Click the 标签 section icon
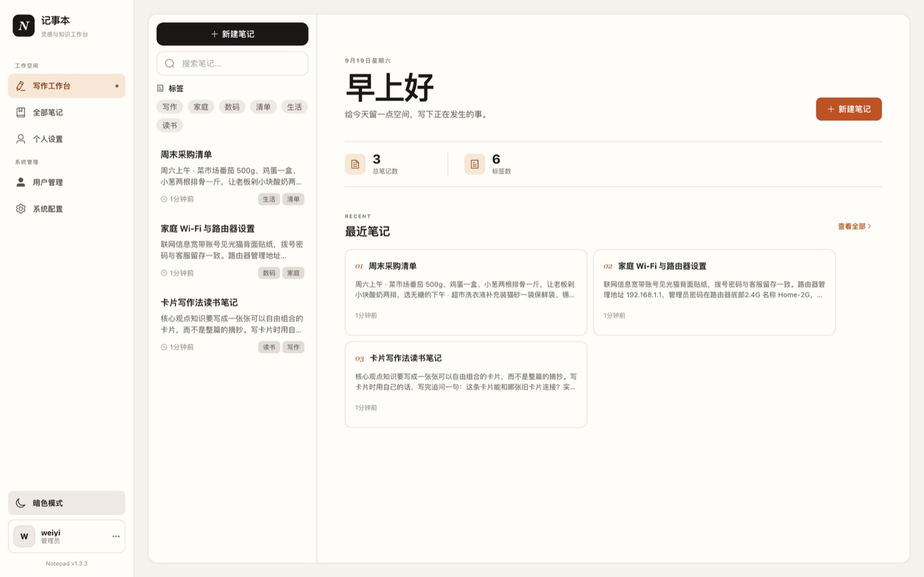This screenshot has height=577, width=924. point(161,88)
